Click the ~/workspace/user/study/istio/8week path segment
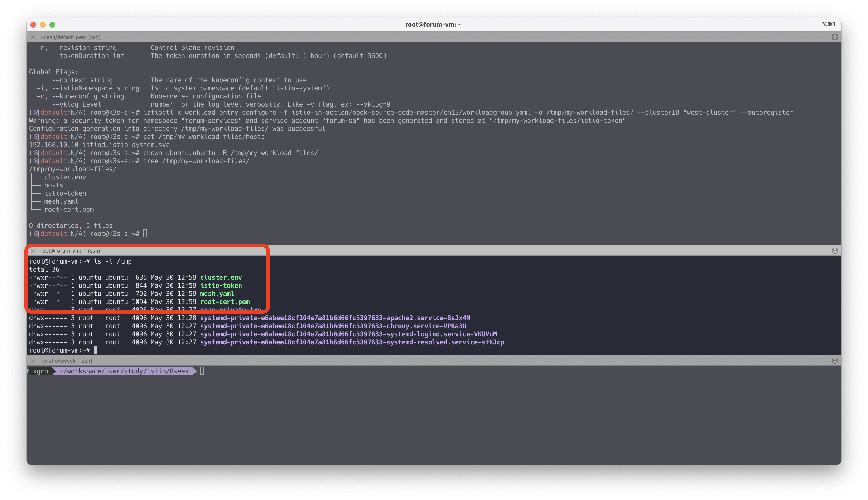Screen dimensions: 868x500 [x=124, y=371]
